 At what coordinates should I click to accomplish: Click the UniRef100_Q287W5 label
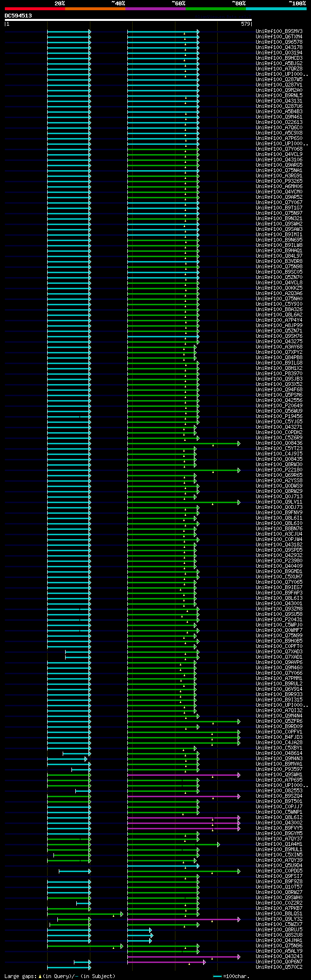point(279,79)
